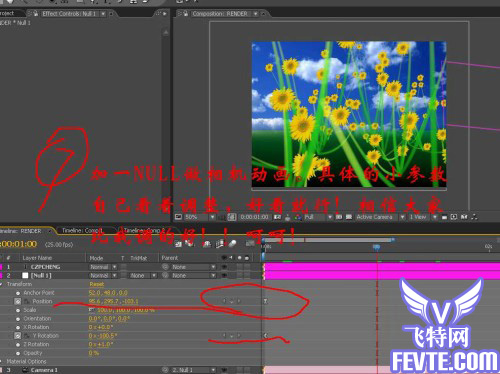Screen dimensions: 500x374
Task: Toggle transparency grid icon
Action: click(x=349, y=217)
